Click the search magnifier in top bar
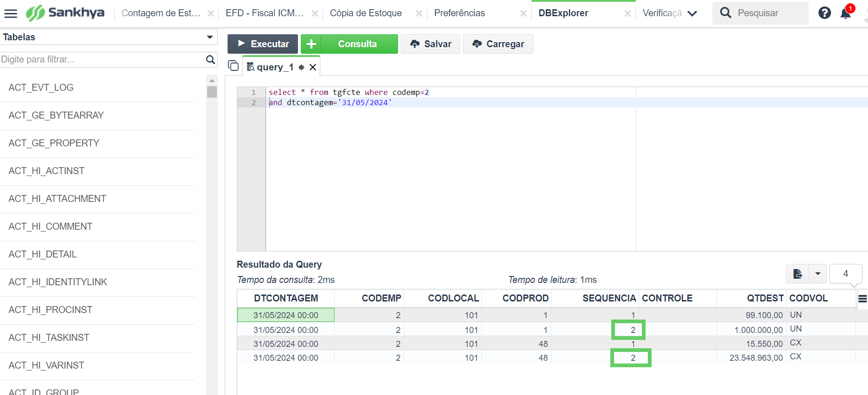The width and height of the screenshot is (868, 395). [x=726, y=13]
